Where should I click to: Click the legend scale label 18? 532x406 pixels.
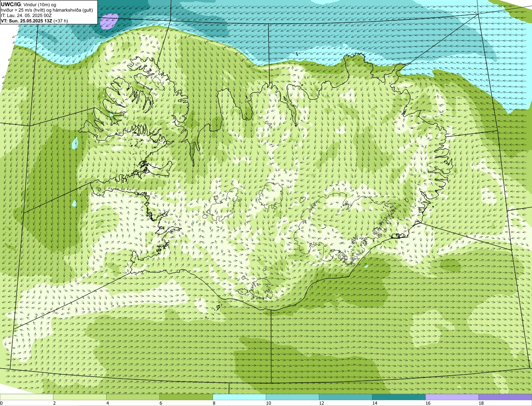481,403
